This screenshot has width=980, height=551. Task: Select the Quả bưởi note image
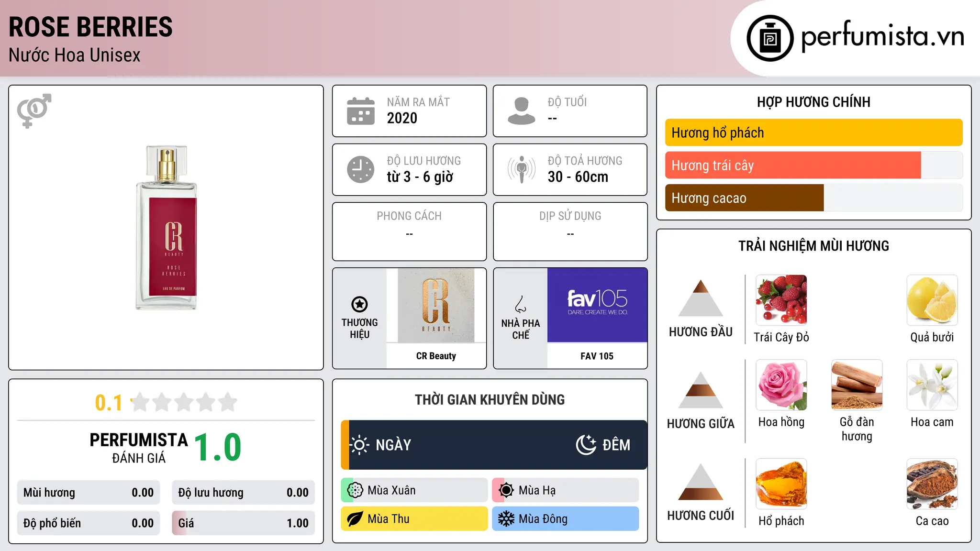[x=932, y=300]
